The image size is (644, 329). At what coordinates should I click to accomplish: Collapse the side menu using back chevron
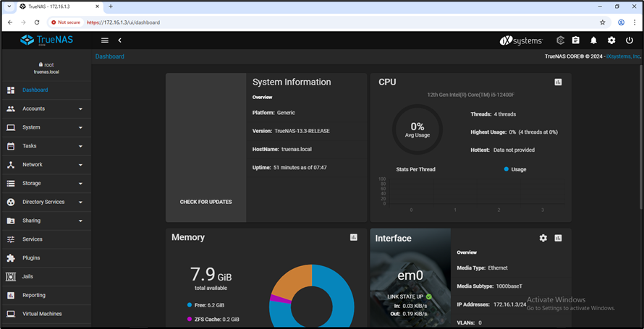[x=120, y=40]
